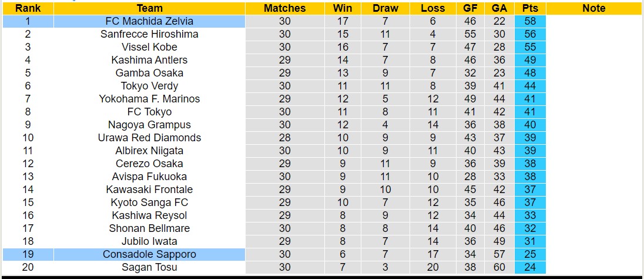Click the 58 points cell for Machida
Image resolution: width=644 pixels, height=279 pixels.
(x=530, y=21)
